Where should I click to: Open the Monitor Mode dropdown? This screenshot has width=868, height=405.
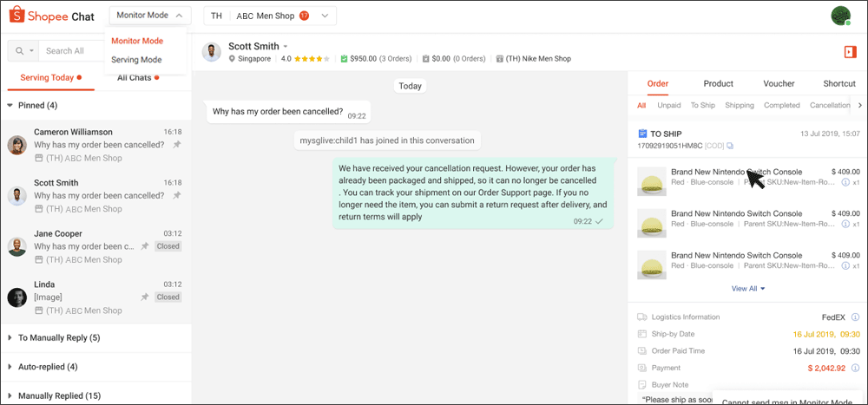coord(150,16)
